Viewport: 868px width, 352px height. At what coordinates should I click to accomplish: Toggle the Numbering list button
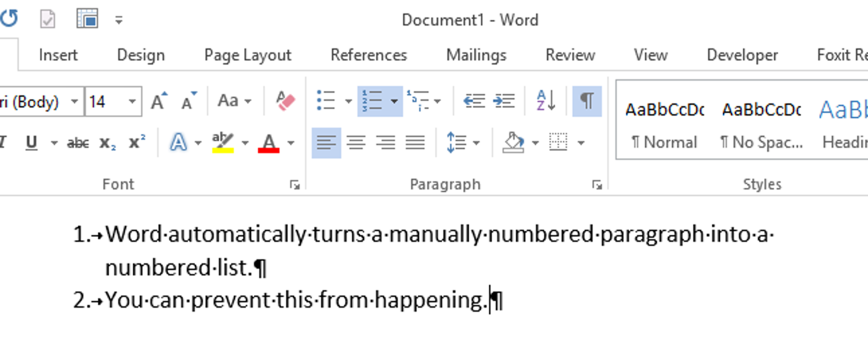pos(372,101)
